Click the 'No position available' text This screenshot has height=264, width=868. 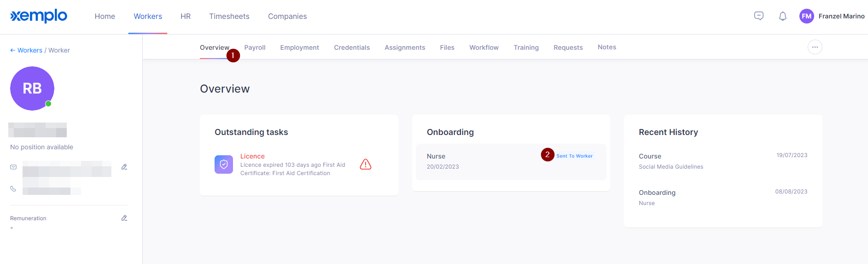pyautogui.click(x=41, y=147)
